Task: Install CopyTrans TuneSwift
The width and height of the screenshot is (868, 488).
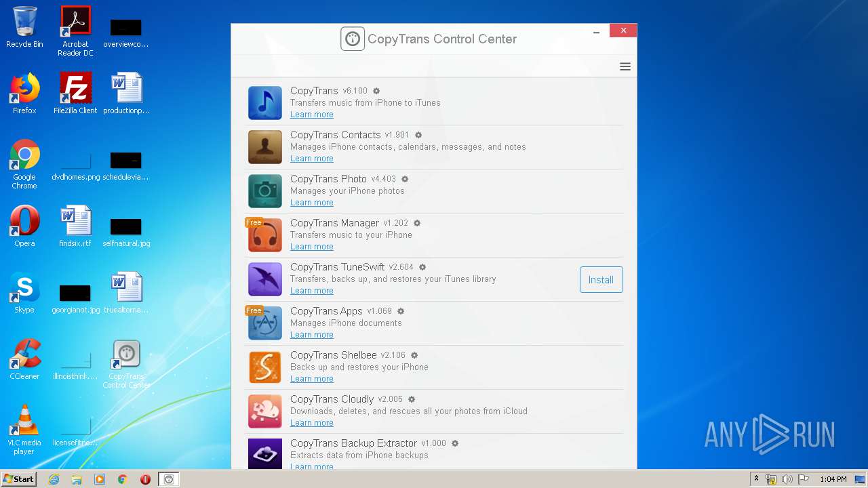Action: (x=601, y=280)
